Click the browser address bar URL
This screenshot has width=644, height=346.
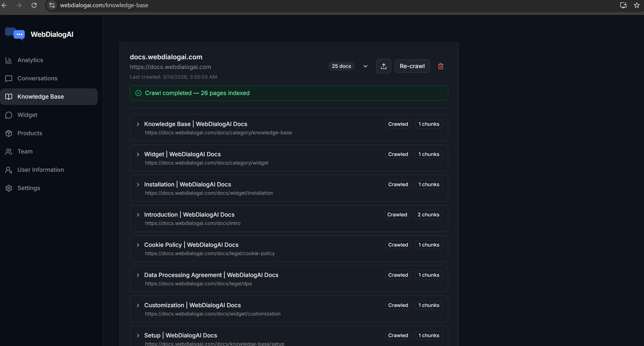[104, 5]
